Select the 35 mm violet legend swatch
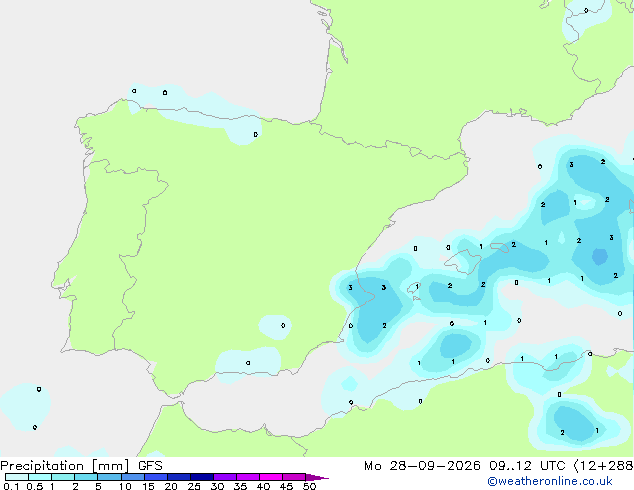The height and width of the screenshot is (490, 634). coord(248,477)
